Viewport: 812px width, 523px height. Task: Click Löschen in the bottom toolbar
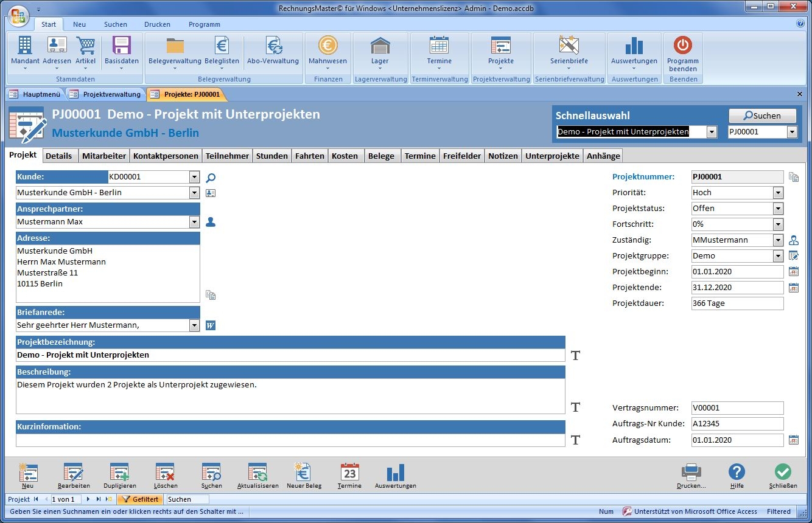pos(166,476)
